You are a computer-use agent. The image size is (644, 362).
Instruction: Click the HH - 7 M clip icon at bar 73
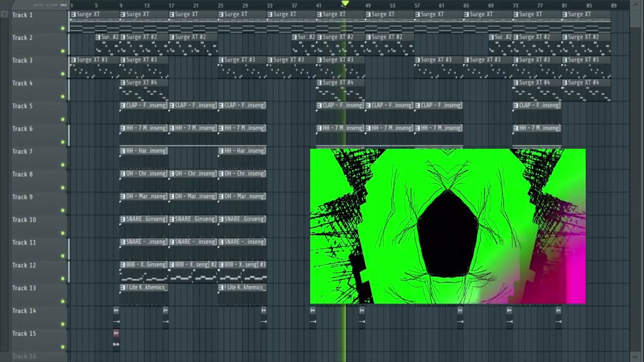[516, 128]
